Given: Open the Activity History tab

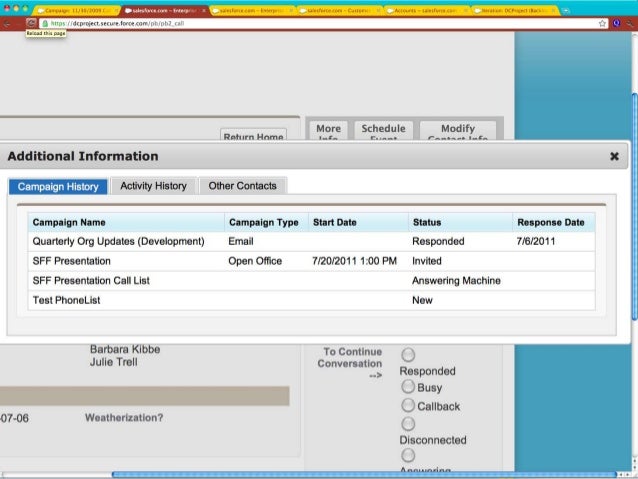Looking at the screenshot, I should (153, 186).
